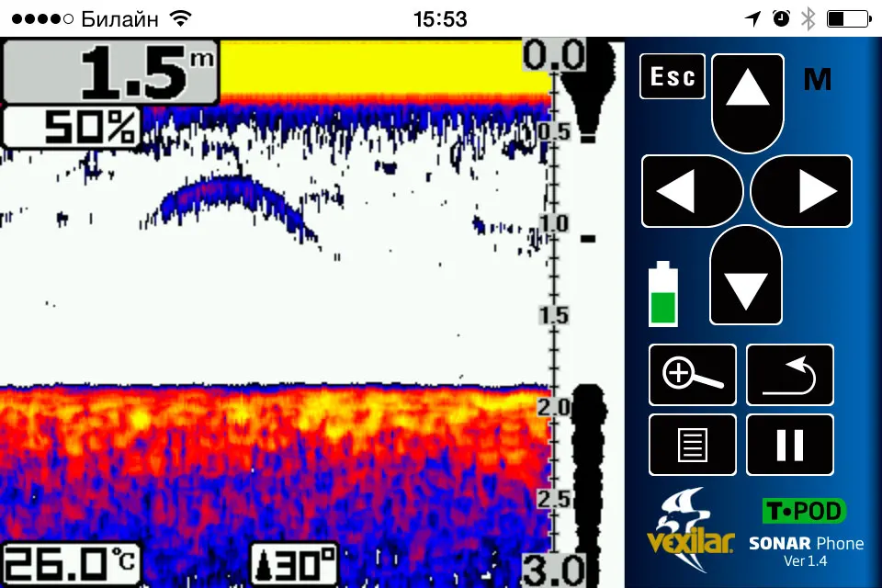Tap the green sonar battery indicator
The height and width of the screenshot is (588, 882).
(x=663, y=294)
